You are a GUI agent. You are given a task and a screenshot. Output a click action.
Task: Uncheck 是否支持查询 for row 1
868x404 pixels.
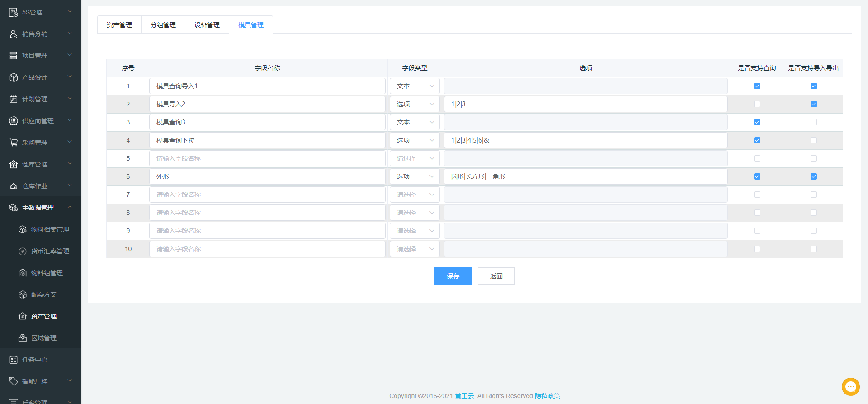pyautogui.click(x=757, y=86)
